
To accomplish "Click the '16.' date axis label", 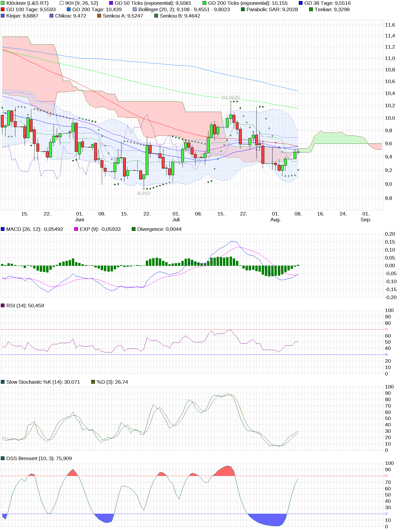I will point(321,214).
